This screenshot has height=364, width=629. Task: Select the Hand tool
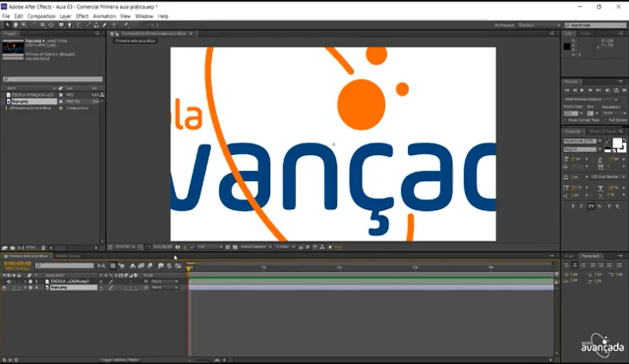tap(15, 25)
